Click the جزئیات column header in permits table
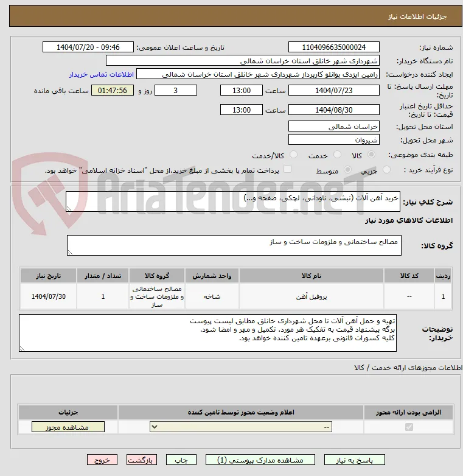Image resolution: width=463 pixels, height=476 pixels. (68, 412)
